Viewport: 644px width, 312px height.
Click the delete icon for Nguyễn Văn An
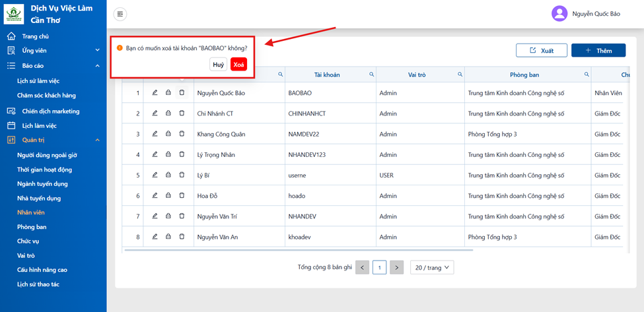tap(182, 237)
